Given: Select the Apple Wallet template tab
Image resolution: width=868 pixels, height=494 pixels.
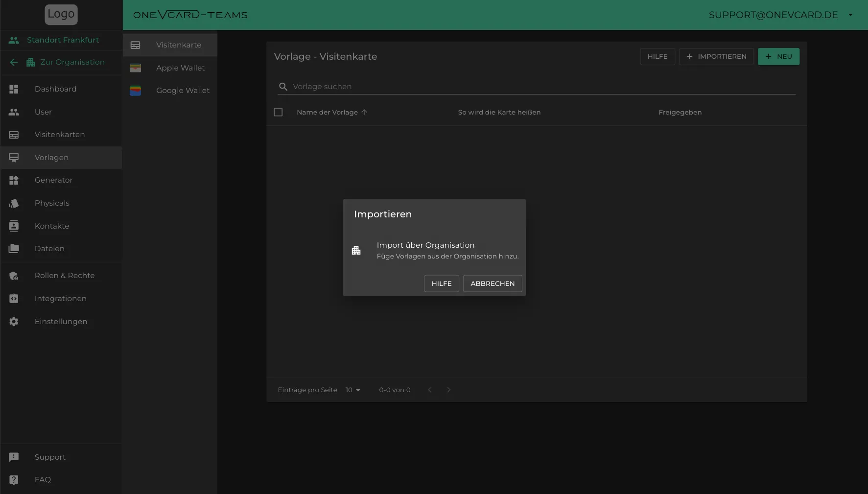Looking at the screenshot, I should tap(170, 68).
